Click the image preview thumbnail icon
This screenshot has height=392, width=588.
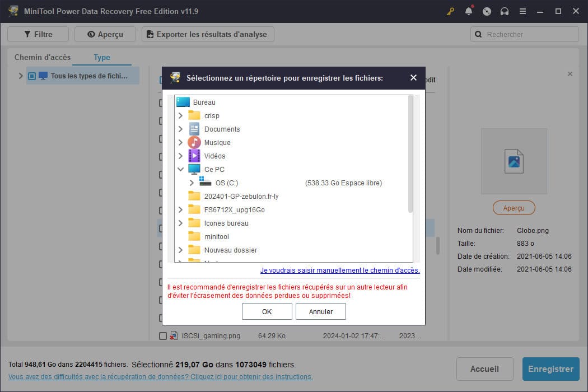coord(514,161)
